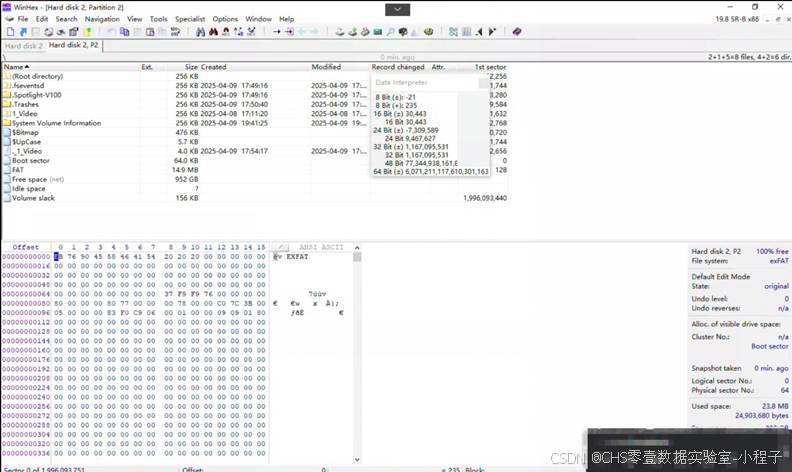Viewport: 792px width, 472px height.
Task: Click the down arrow of hex view scrollbar
Action: pos(357,459)
